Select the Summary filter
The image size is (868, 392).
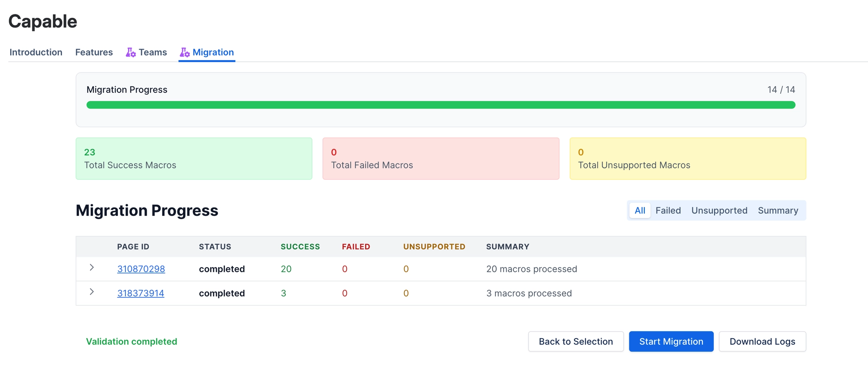coord(778,210)
